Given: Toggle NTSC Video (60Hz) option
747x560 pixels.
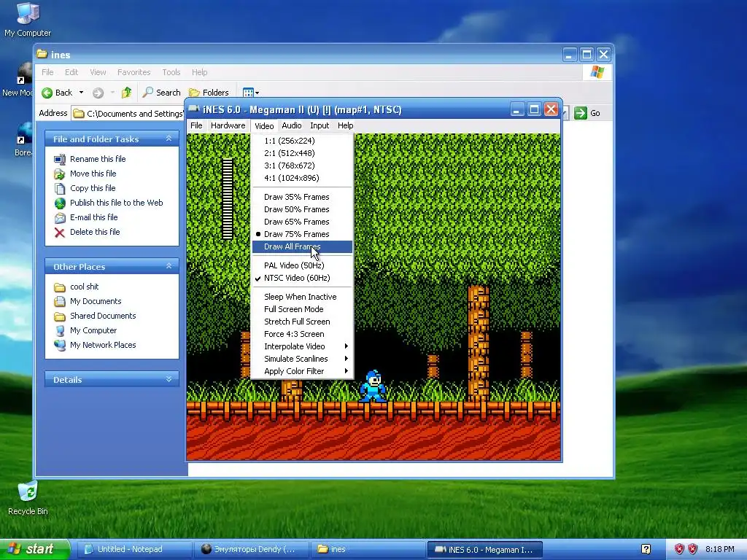Looking at the screenshot, I should [x=302, y=278].
